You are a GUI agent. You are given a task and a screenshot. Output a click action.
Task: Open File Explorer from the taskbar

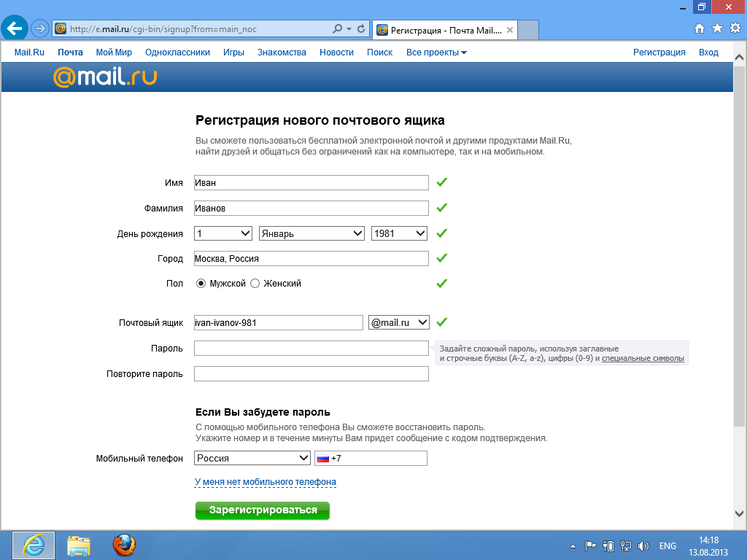79,545
